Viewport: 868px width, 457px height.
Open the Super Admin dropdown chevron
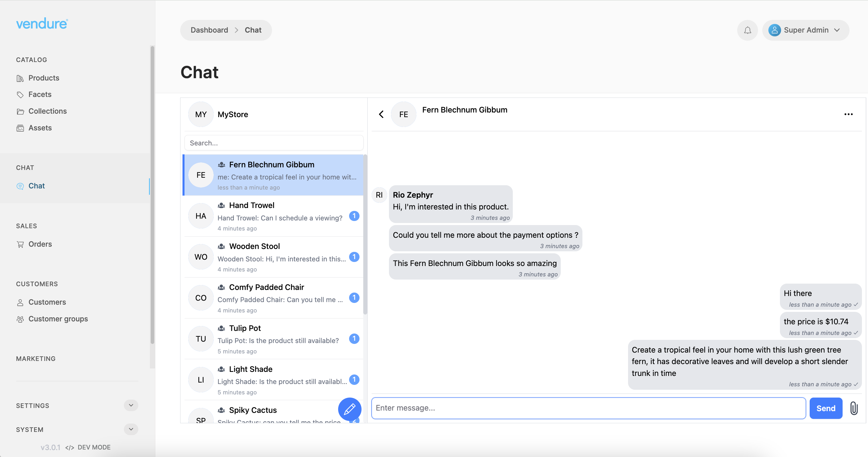(837, 30)
